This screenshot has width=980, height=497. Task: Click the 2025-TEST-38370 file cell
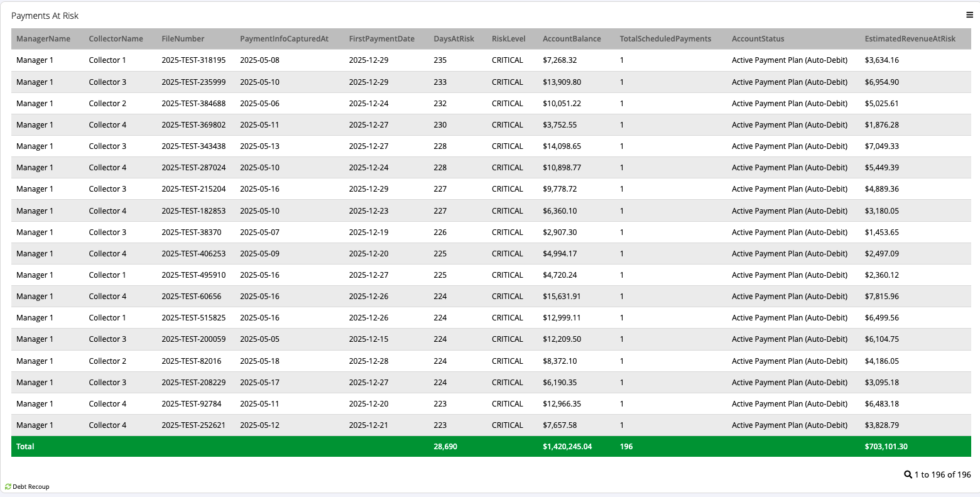191,232
